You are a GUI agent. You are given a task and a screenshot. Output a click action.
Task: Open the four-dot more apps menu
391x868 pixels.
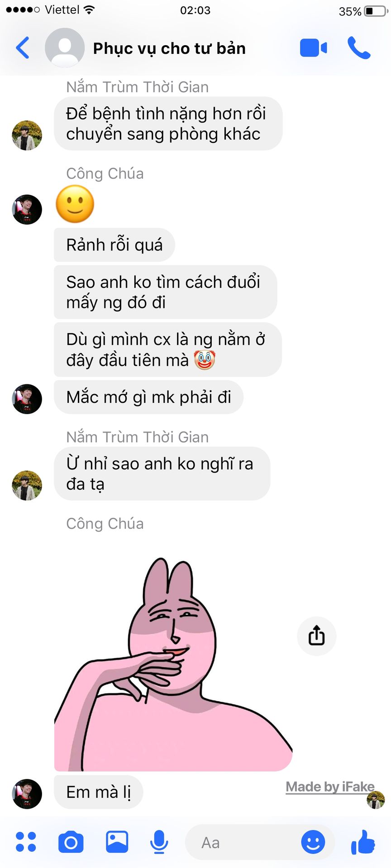(26, 842)
